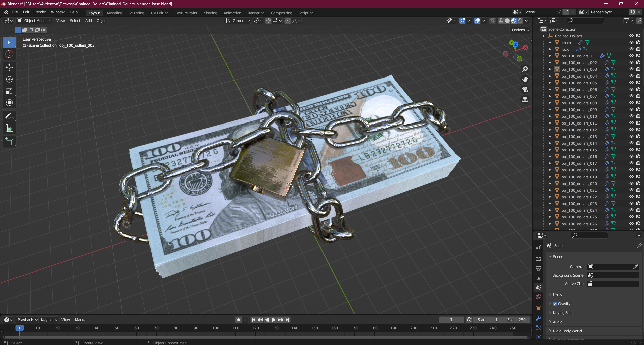Jump to the timeline start frame

[253, 320]
